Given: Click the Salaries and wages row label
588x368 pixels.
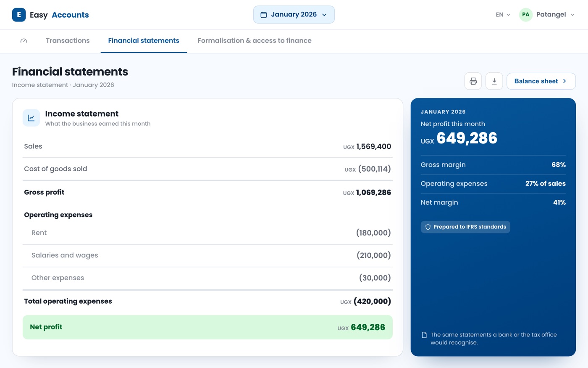Looking at the screenshot, I should tap(65, 255).
